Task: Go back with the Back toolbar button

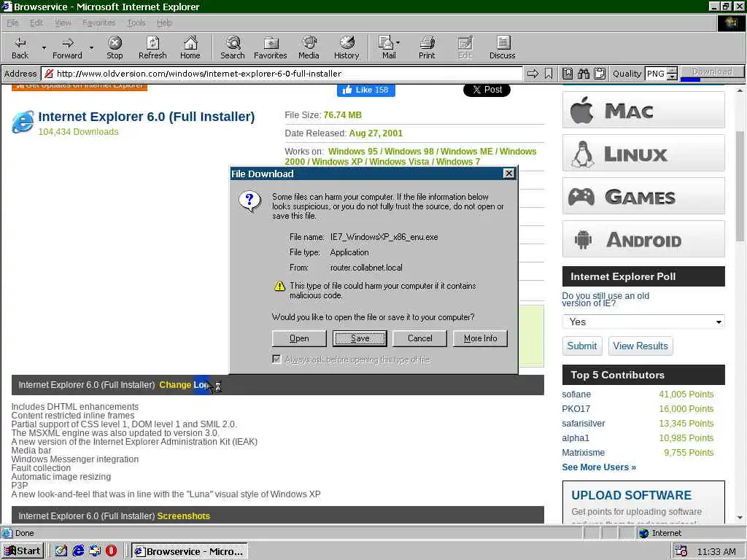Action: click(20, 47)
